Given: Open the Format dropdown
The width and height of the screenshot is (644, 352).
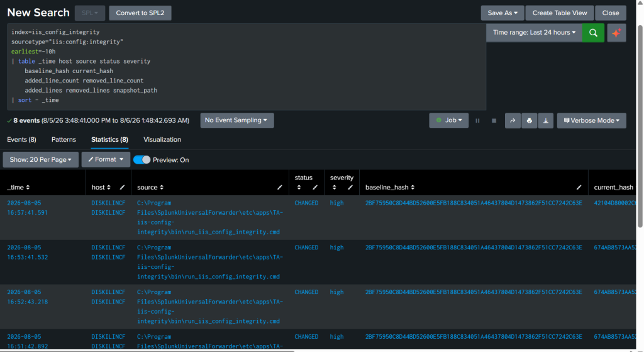Looking at the screenshot, I should (106, 159).
